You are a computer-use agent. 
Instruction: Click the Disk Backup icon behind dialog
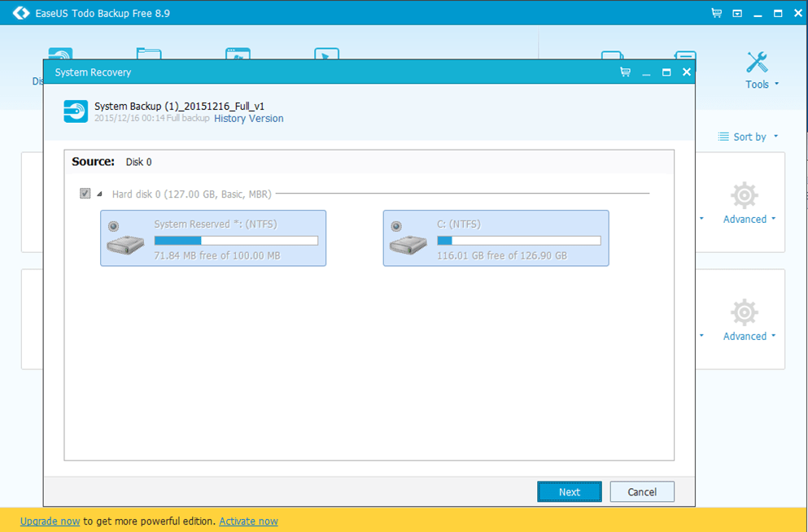click(x=60, y=53)
